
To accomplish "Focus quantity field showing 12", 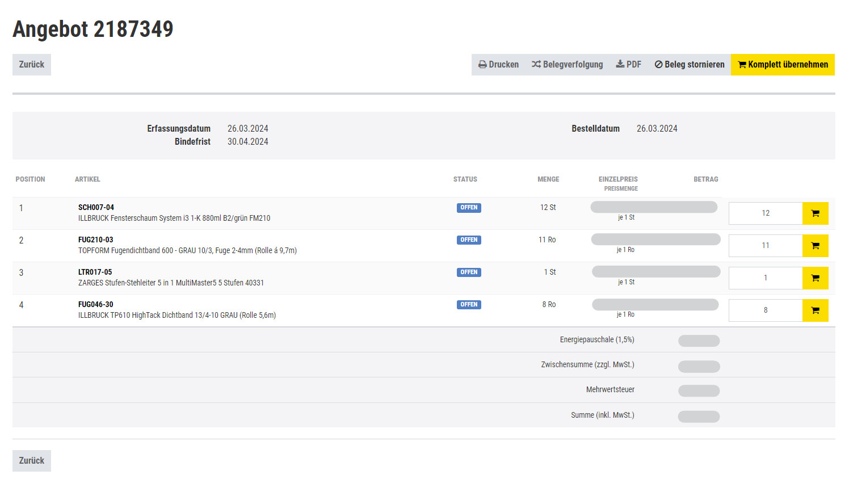I will click(x=765, y=213).
